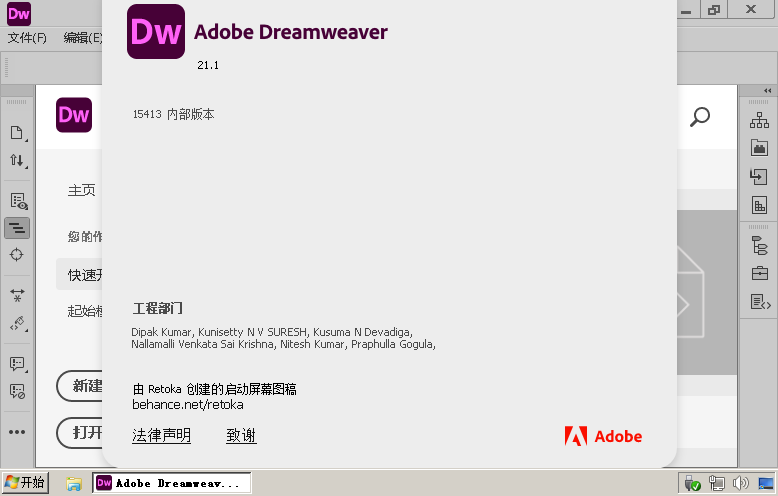This screenshot has width=778, height=496.
Task: Click the pencil edit icon in the left toolbar
Action: 17,323
